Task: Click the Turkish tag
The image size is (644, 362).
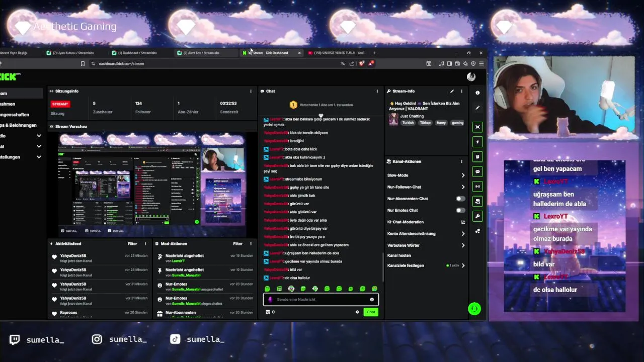Action: (x=408, y=123)
